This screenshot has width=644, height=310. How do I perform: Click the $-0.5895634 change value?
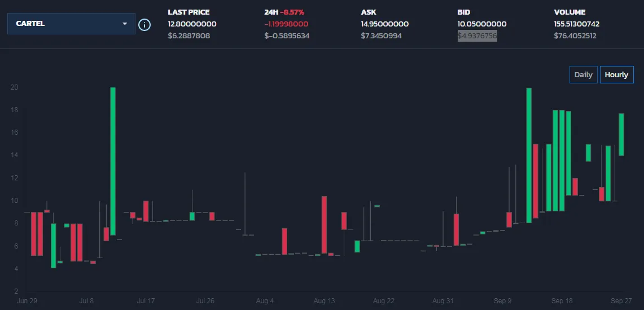pyautogui.click(x=287, y=36)
